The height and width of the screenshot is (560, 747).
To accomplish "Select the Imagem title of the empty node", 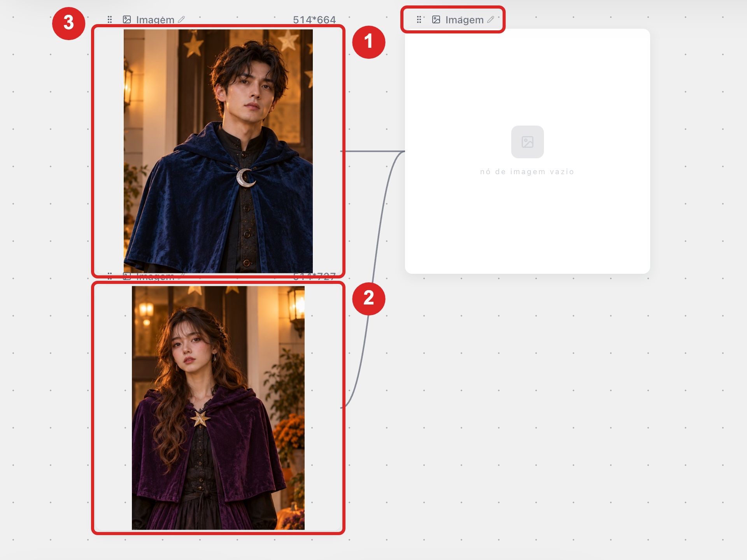I will click(x=464, y=20).
